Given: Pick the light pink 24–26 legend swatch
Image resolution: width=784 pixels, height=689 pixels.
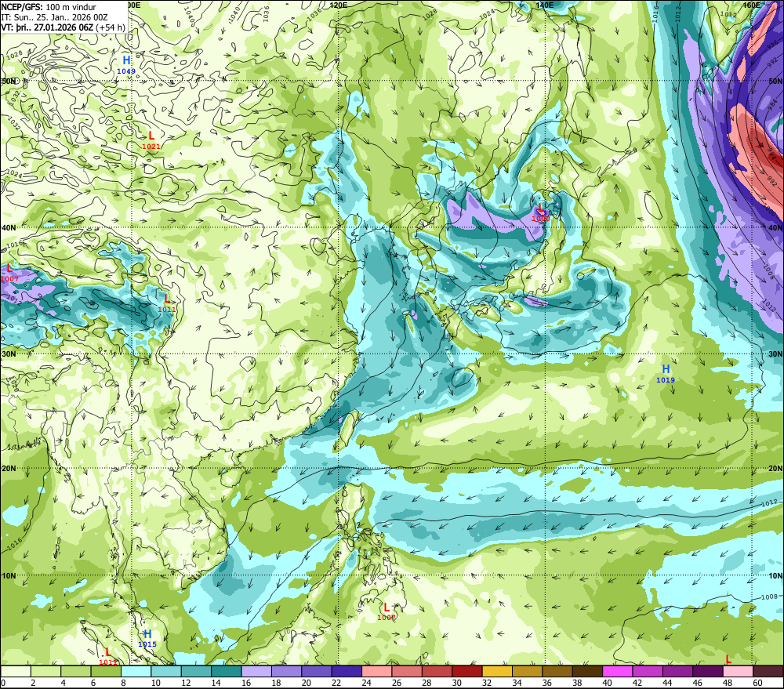Looking at the screenshot, I should click(x=376, y=671).
